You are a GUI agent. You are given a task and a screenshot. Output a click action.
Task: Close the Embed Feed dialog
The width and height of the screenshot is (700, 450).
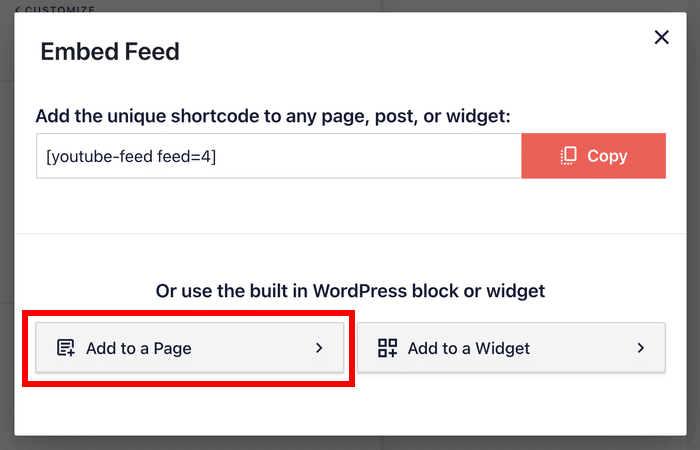(661, 38)
